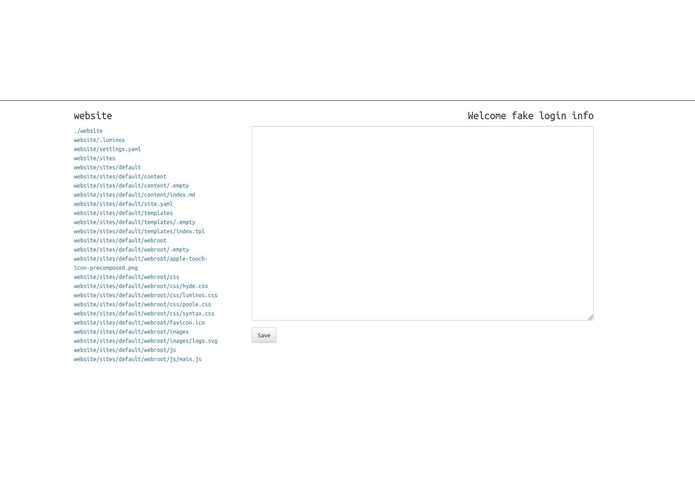
Task: Open website/settings.yaml file
Action: click(107, 149)
